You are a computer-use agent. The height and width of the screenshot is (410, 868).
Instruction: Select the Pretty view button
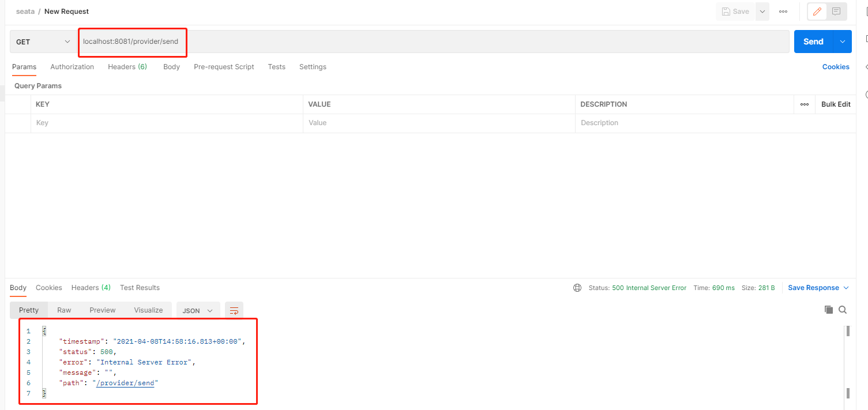point(29,310)
